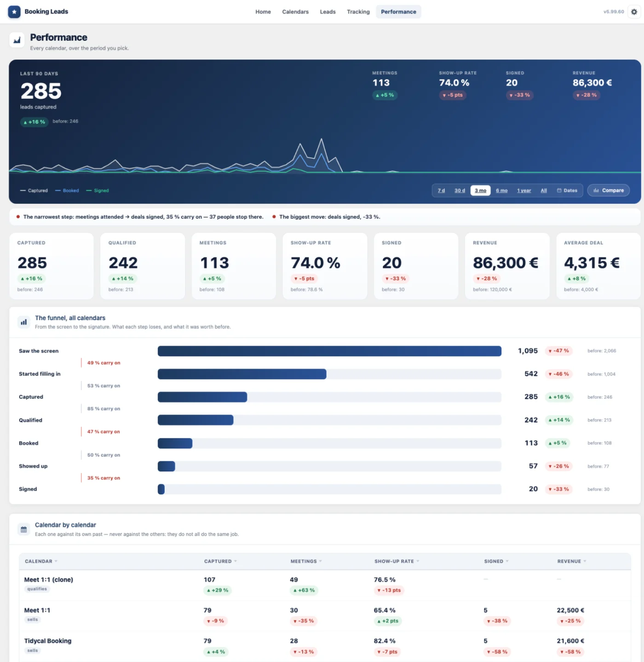Open the Dates picker button

click(567, 190)
